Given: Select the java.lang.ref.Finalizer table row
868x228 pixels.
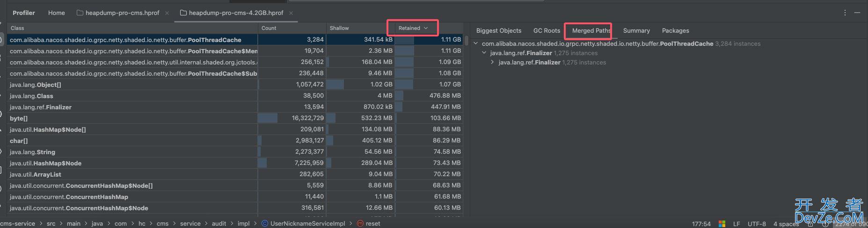Looking at the screenshot, I should (x=235, y=107).
